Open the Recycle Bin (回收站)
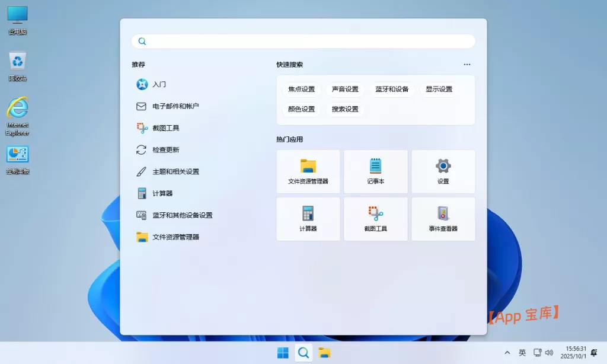This screenshot has width=607, height=364. click(x=18, y=62)
